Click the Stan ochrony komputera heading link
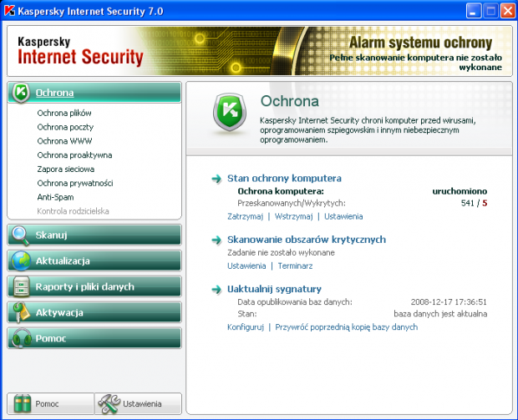 coord(284,179)
